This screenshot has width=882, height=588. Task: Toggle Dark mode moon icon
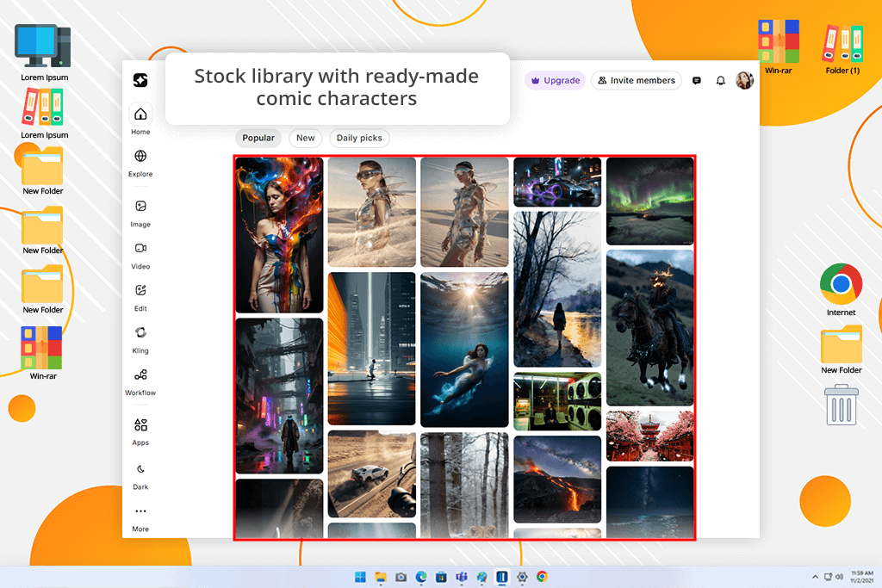click(140, 469)
